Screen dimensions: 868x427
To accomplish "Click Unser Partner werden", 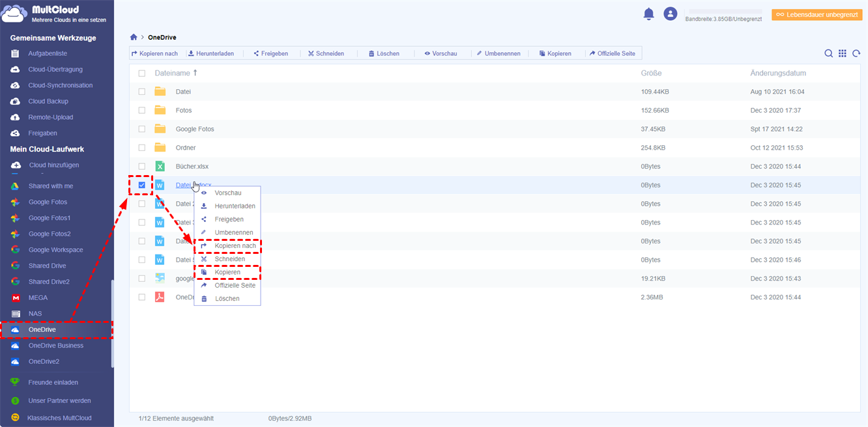I will coord(59,400).
